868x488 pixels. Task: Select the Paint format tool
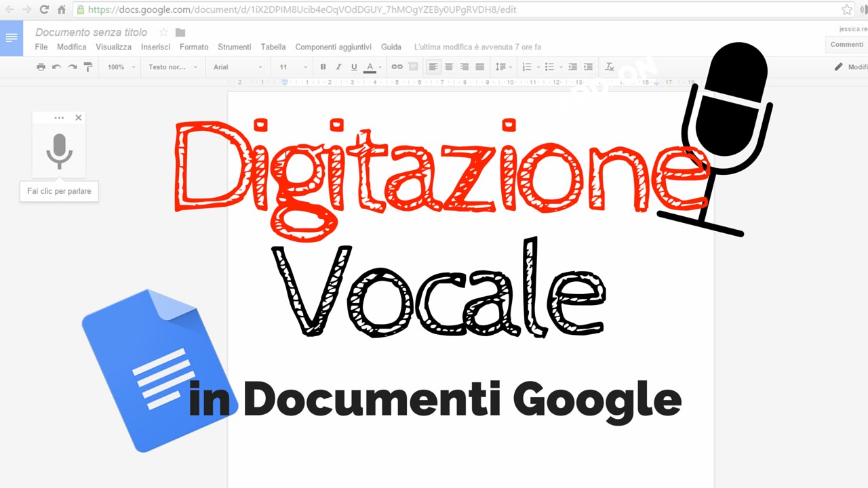pyautogui.click(x=88, y=67)
